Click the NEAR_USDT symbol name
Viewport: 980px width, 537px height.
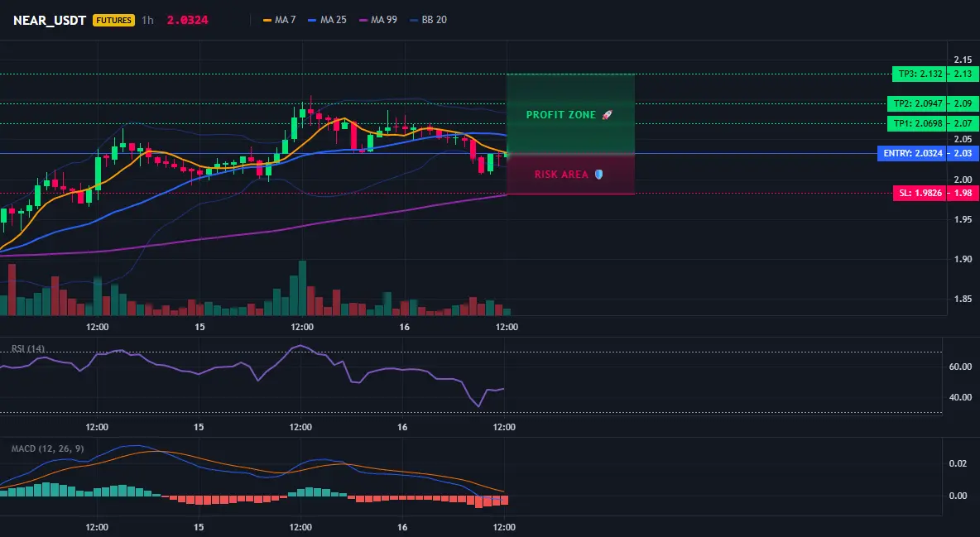point(50,20)
